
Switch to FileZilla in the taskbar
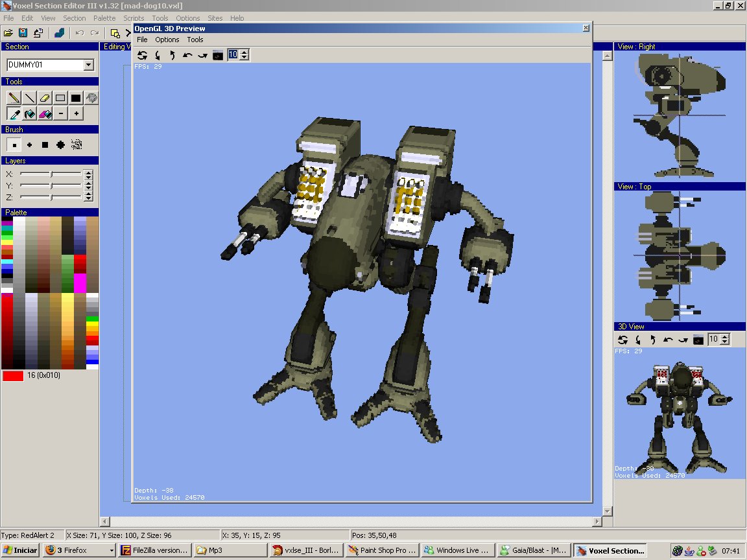[155, 550]
